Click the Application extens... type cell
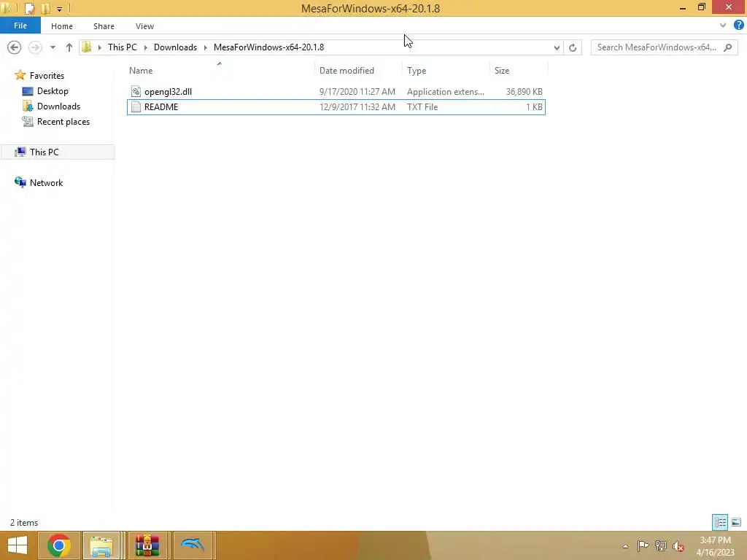This screenshot has width=747, height=560. point(445,91)
